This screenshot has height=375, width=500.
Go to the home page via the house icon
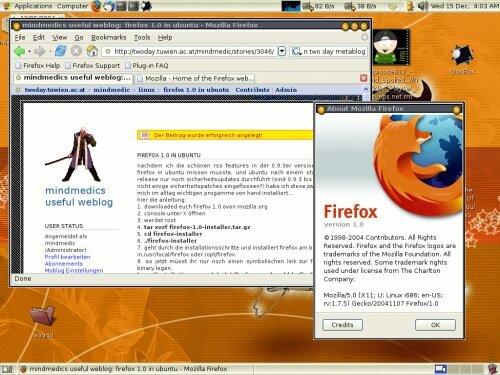tap(92, 51)
